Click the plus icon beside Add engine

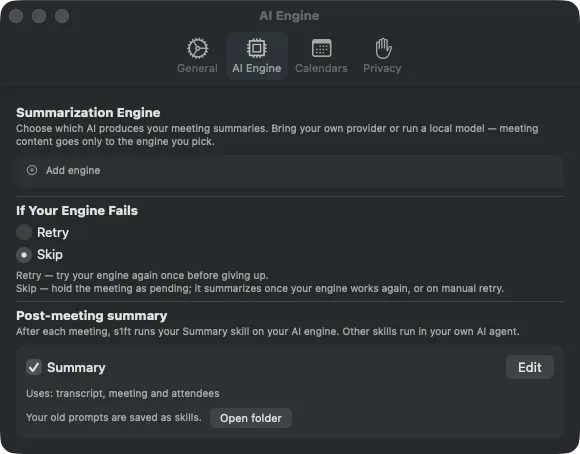tap(32, 170)
